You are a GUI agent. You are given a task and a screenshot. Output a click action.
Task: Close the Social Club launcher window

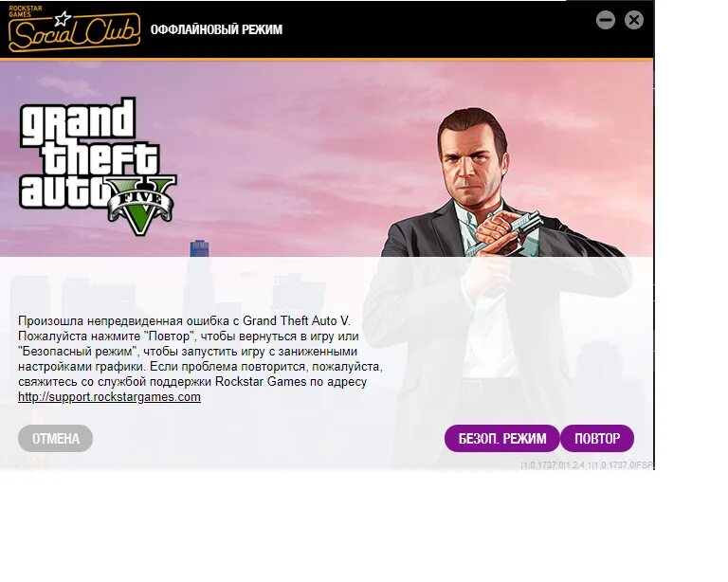pyautogui.click(x=634, y=20)
